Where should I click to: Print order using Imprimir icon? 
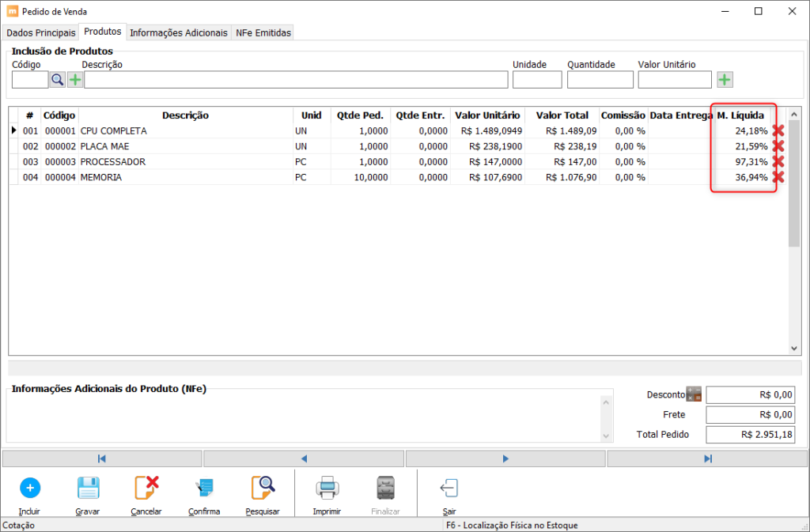point(327,489)
